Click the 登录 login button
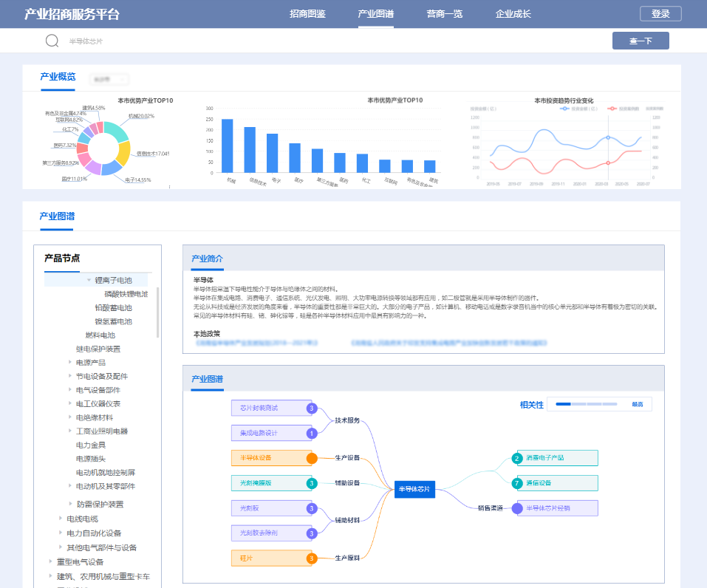Viewport: 707px width, 588px height. [660, 14]
